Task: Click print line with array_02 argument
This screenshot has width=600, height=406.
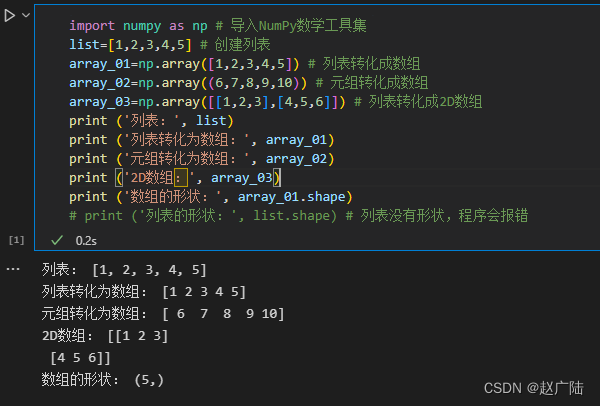Action: (x=202, y=159)
